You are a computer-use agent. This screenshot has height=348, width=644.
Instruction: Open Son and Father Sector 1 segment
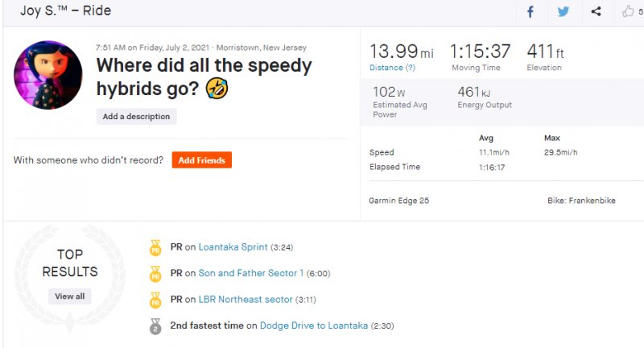point(250,273)
